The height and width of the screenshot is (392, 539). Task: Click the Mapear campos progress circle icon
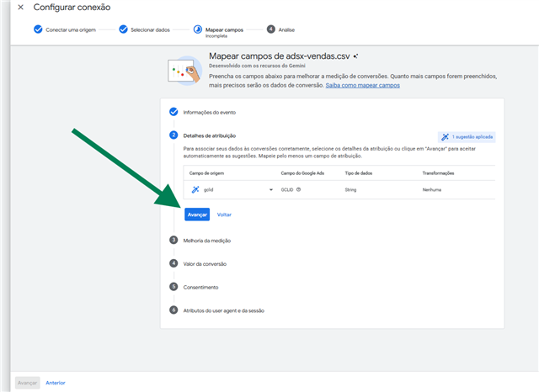tap(198, 29)
